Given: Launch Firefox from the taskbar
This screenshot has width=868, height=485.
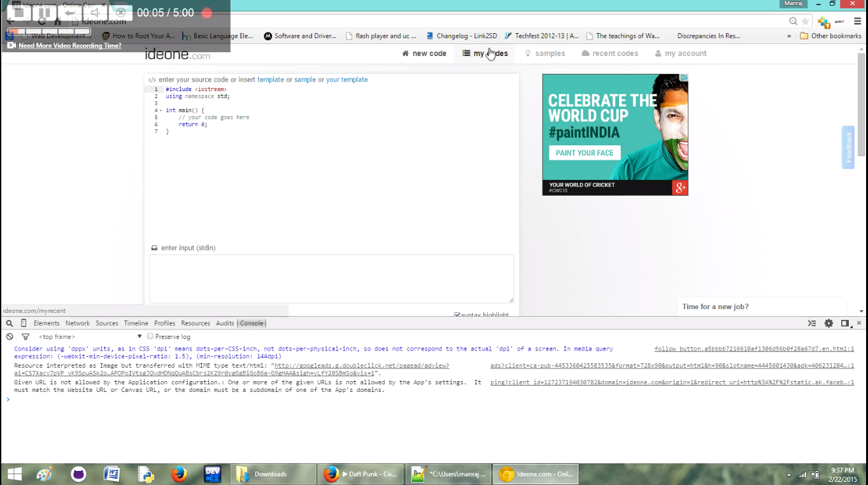Looking at the screenshot, I should tap(179, 474).
